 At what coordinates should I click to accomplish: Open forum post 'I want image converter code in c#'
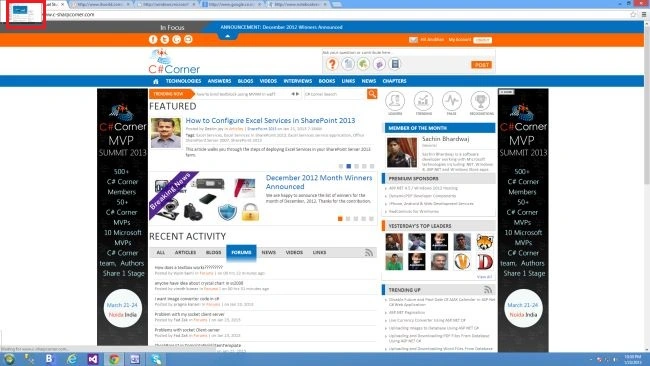pyautogui.click(x=187, y=299)
